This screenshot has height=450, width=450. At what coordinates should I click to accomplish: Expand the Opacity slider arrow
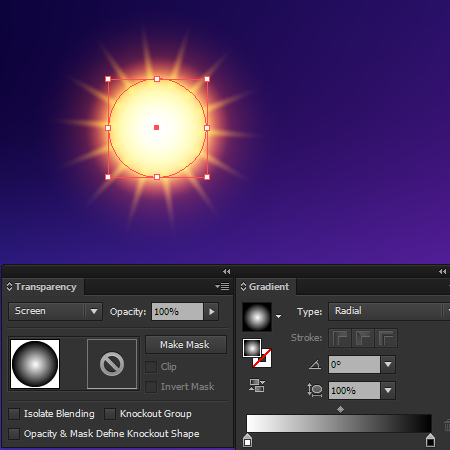(x=212, y=312)
